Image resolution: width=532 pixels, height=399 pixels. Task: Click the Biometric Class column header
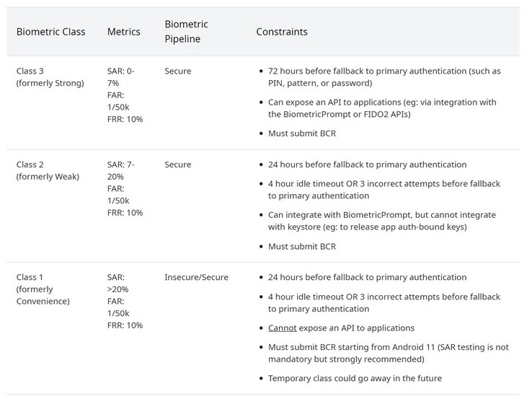tap(50, 32)
